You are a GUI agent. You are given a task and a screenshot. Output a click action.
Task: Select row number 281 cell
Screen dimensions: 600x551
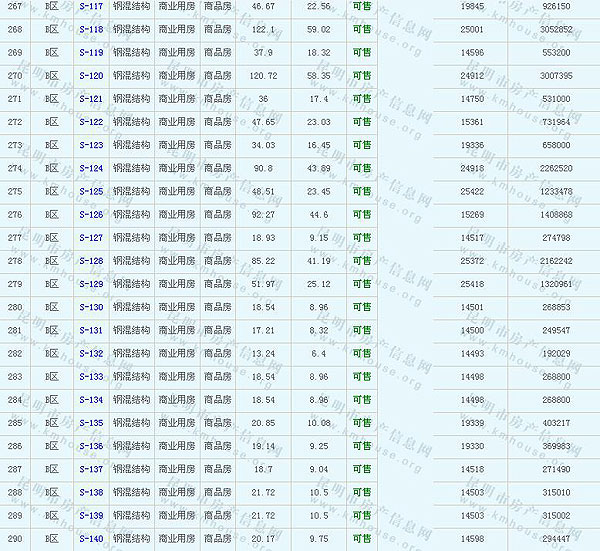pos(14,330)
